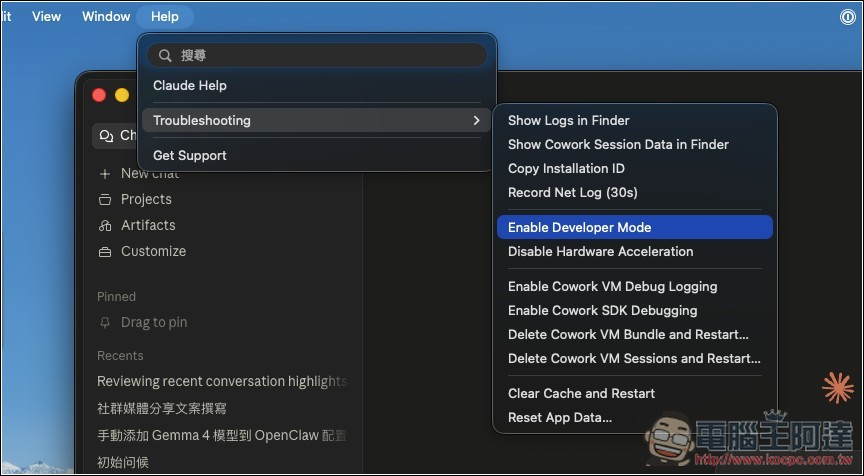
Task: Click the Chat bubble icon in sidebar
Action: [106, 136]
